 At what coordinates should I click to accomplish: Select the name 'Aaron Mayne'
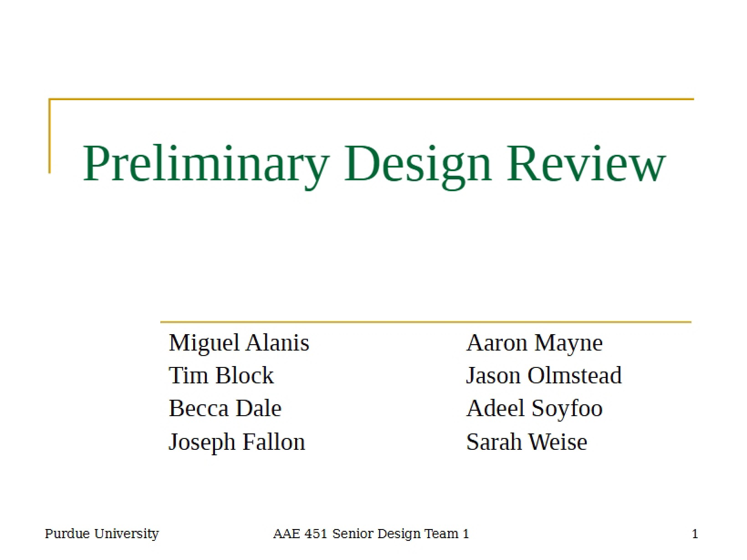click(x=534, y=343)
